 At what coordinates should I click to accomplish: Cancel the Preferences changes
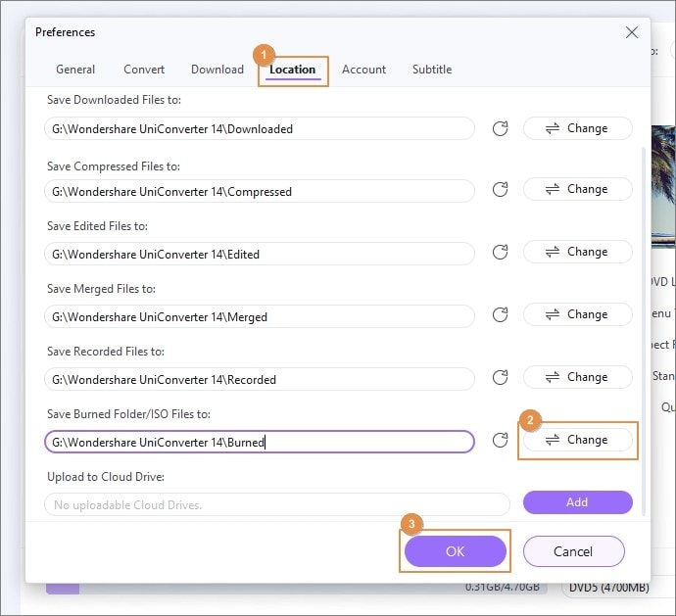click(573, 551)
